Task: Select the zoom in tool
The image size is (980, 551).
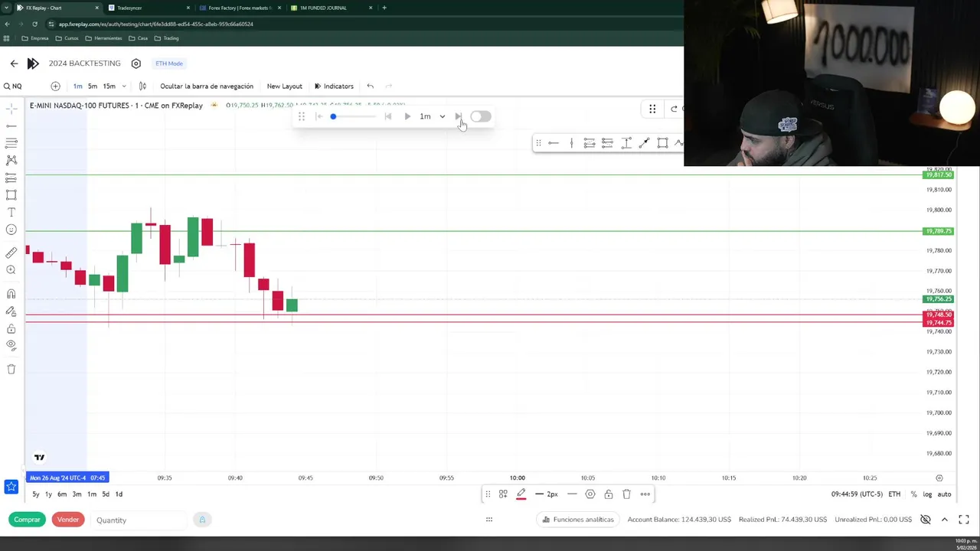Action: pos(11,269)
